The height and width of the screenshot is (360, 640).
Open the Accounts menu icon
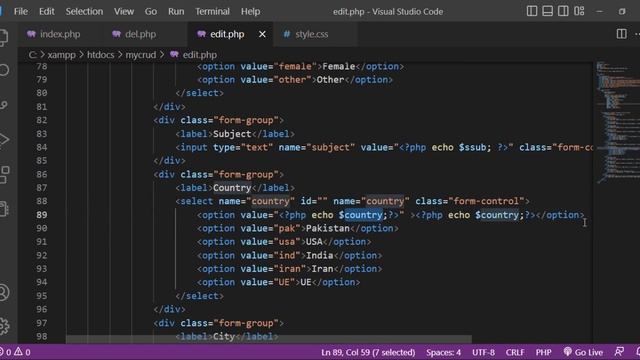click(x=4, y=292)
